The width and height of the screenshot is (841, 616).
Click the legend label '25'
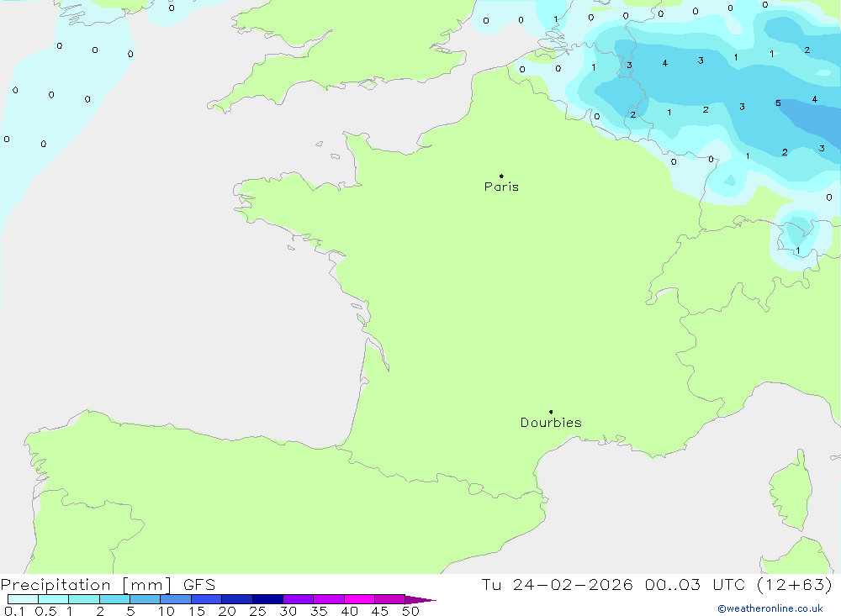click(x=257, y=611)
